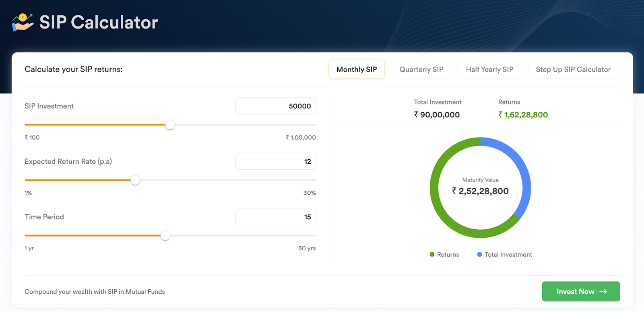Click the 'Expected Return Rate (p.a)' label
Viewport: 644px width, 311px height.
pyautogui.click(x=68, y=161)
